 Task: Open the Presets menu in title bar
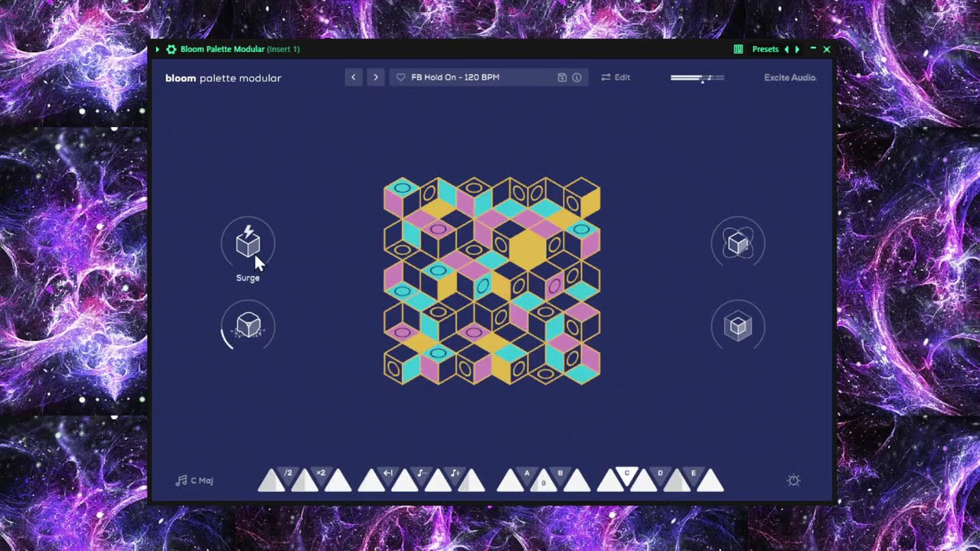[x=765, y=49]
